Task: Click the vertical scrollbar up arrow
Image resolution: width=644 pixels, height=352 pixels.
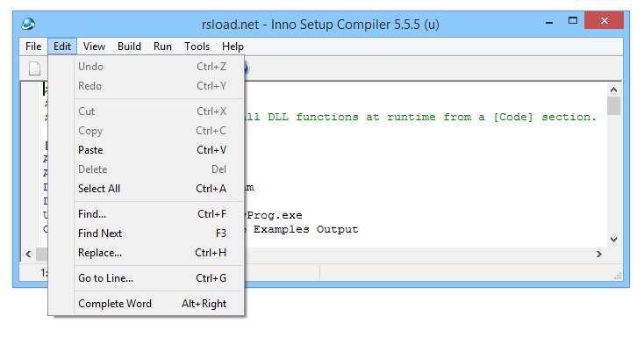Action: coord(613,90)
